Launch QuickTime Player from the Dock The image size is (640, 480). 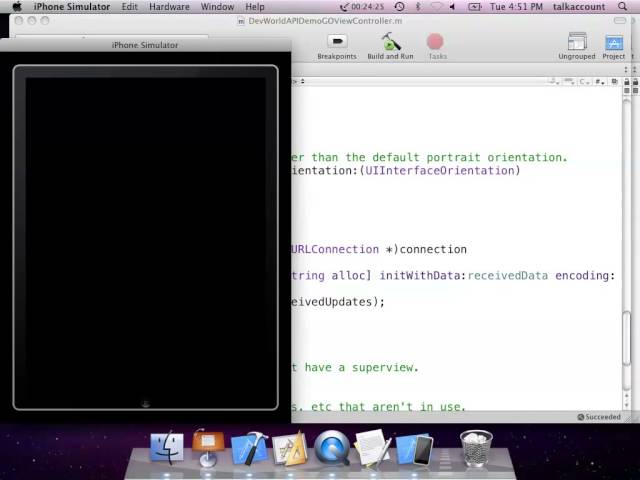point(332,448)
